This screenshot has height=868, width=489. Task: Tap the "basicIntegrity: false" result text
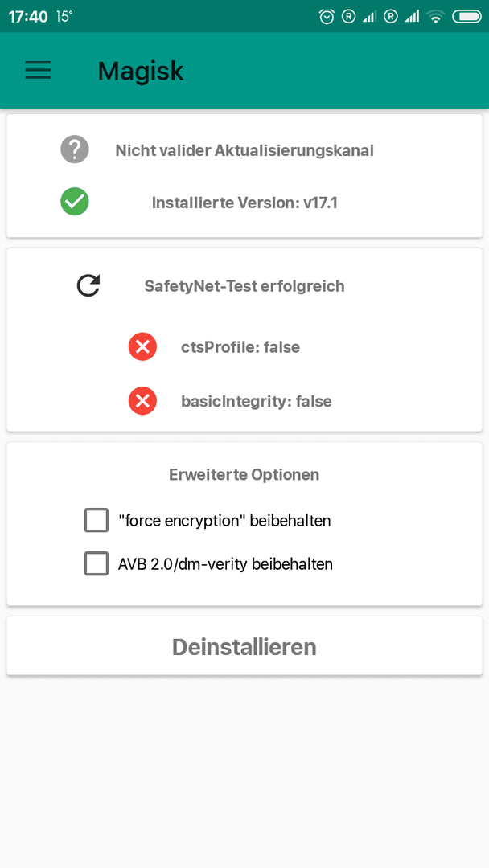pos(257,401)
